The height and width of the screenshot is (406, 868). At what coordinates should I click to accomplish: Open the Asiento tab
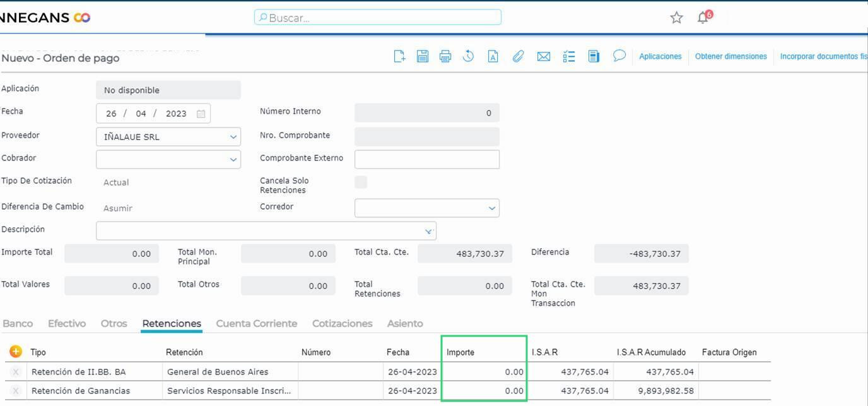(404, 323)
